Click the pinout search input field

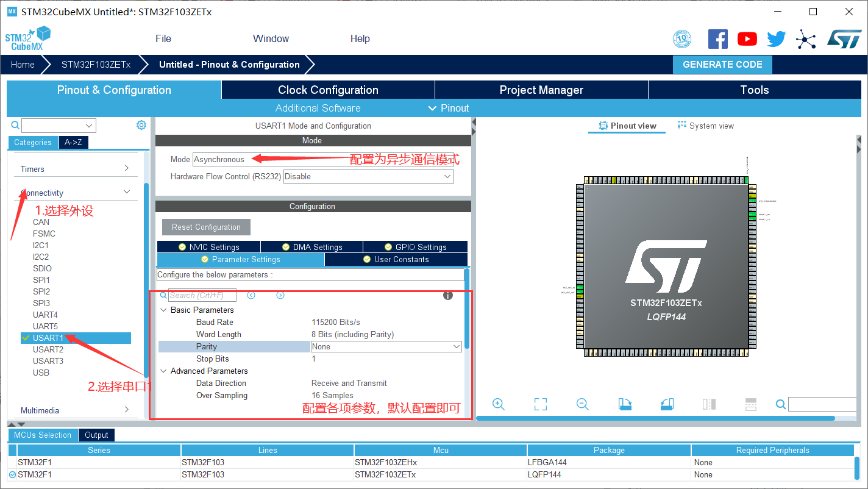[822, 404]
